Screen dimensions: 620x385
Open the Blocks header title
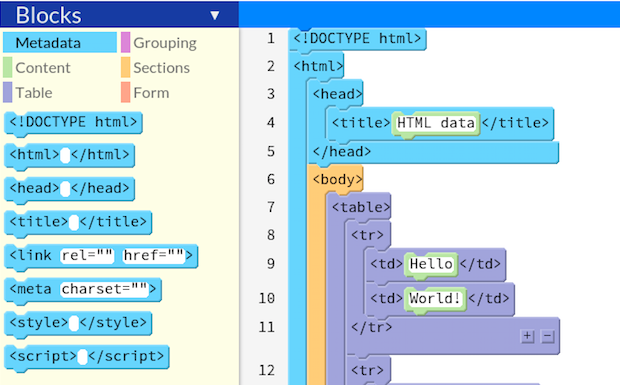point(48,15)
